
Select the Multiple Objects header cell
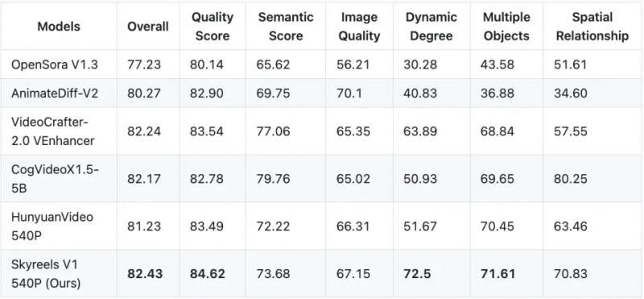[506, 27]
